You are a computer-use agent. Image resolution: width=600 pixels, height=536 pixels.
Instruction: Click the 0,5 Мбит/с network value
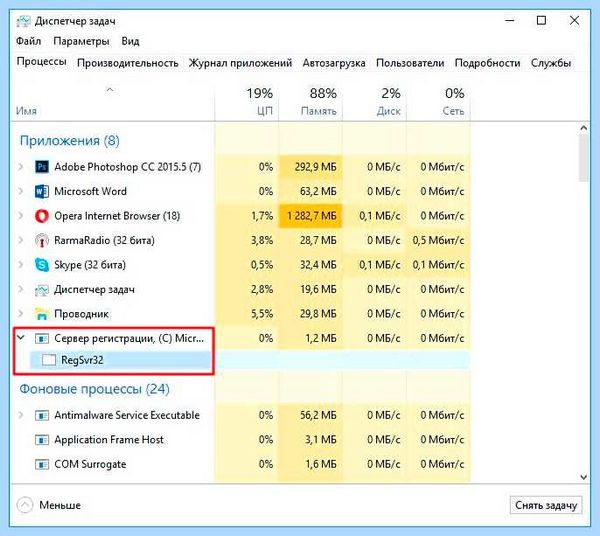click(x=438, y=240)
